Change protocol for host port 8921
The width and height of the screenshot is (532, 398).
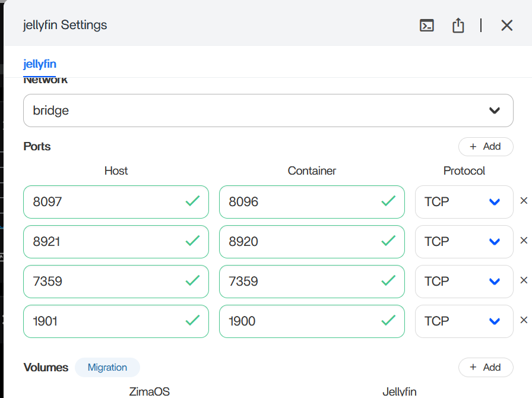click(463, 242)
